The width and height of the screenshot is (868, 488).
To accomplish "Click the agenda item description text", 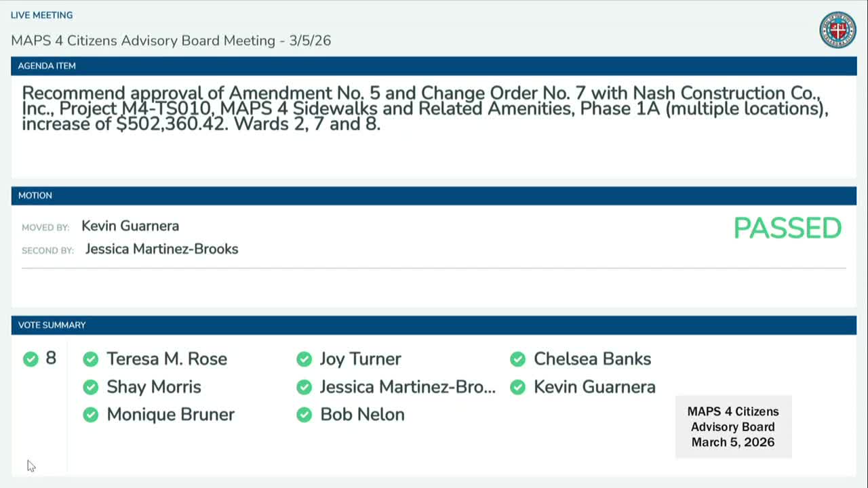I will tap(425, 108).
